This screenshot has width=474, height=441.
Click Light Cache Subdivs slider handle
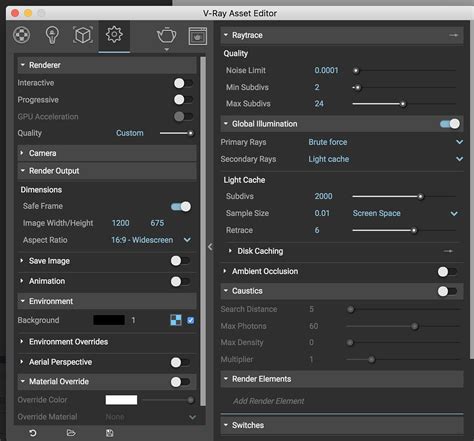(421, 197)
